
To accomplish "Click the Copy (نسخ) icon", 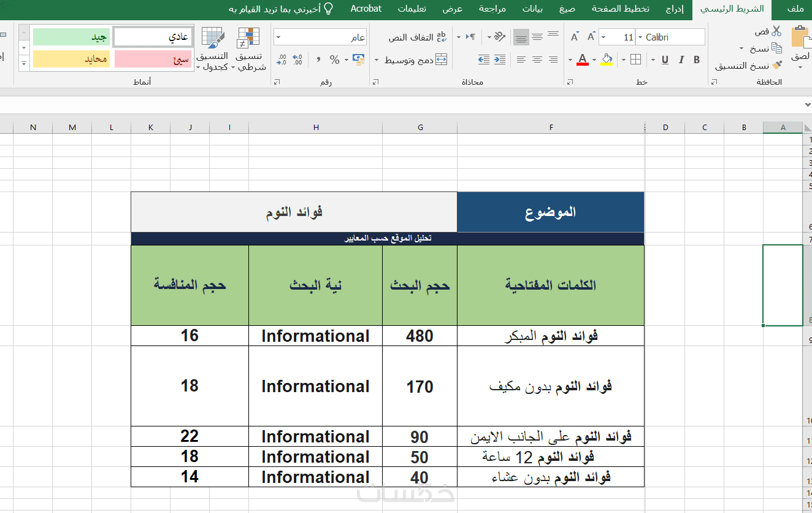I will pyautogui.click(x=776, y=48).
